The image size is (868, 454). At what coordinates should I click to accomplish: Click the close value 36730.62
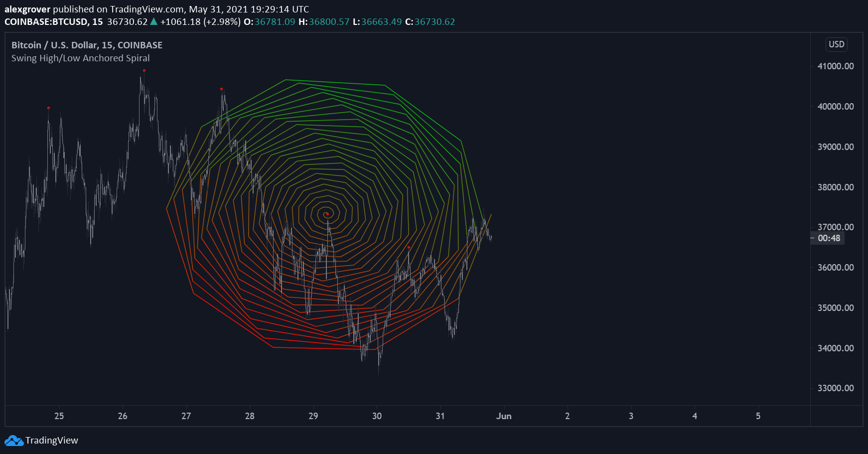tap(434, 22)
